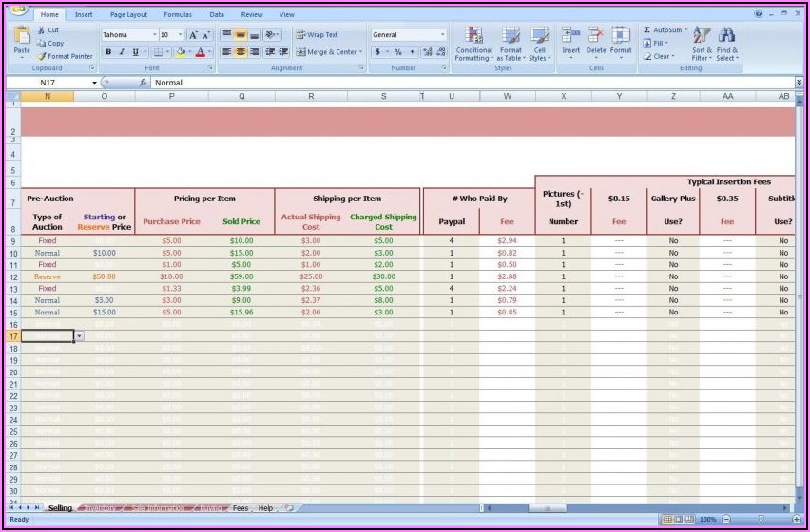Viewport: 810px width, 532px height.
Task: Click the Format Painter icon
Action: pyautogui.click(x=43, y=56)
